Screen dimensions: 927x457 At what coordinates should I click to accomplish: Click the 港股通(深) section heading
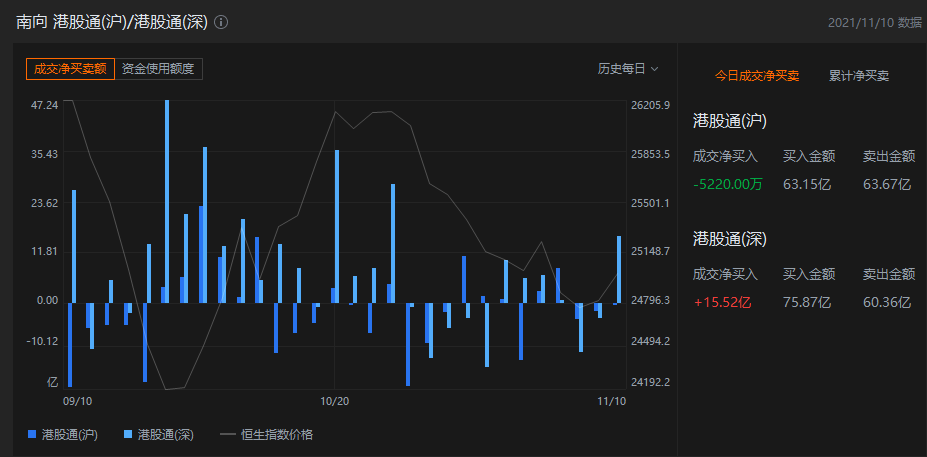(x=730, y=239)
